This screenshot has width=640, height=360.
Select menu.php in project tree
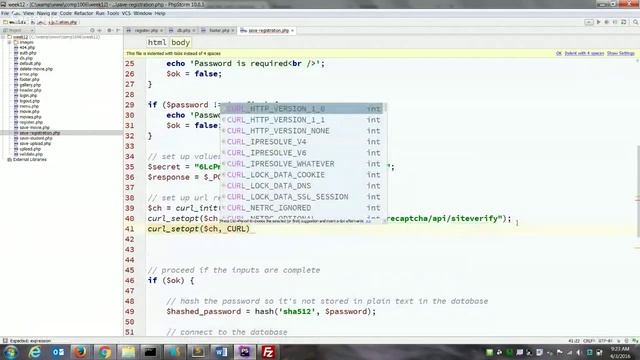click(x=29, y=106)
